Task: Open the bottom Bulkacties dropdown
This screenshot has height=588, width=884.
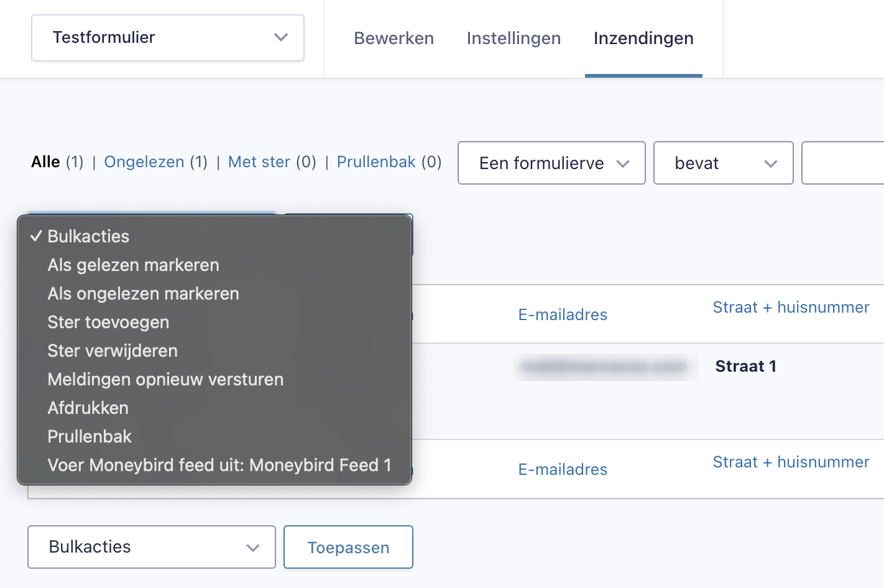Action: (152, 548)
